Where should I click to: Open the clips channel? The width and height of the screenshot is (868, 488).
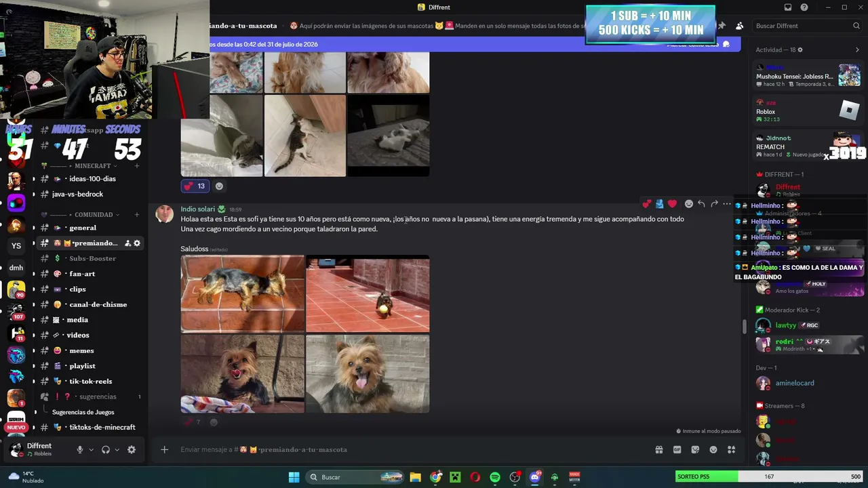point(90,289)
